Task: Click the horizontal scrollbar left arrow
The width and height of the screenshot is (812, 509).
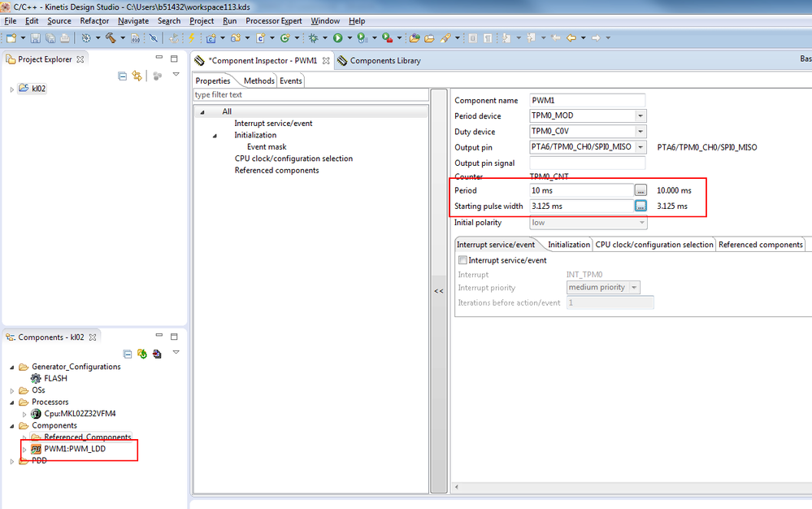Action: 457,487
